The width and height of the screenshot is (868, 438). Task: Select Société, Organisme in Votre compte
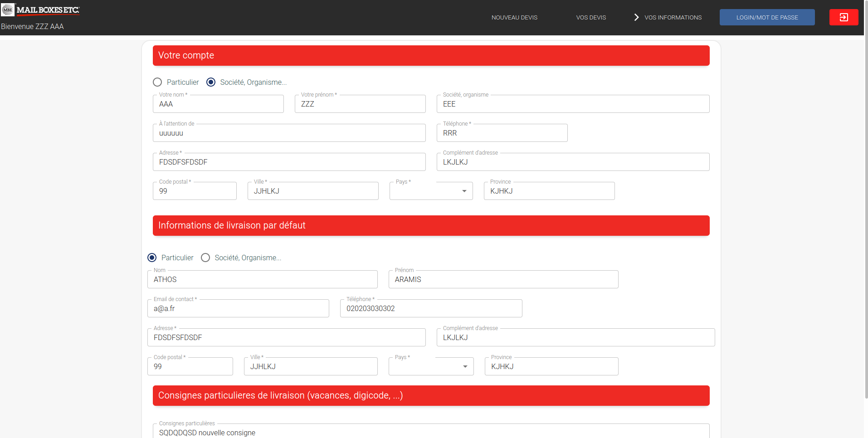[x=211, y=82]
